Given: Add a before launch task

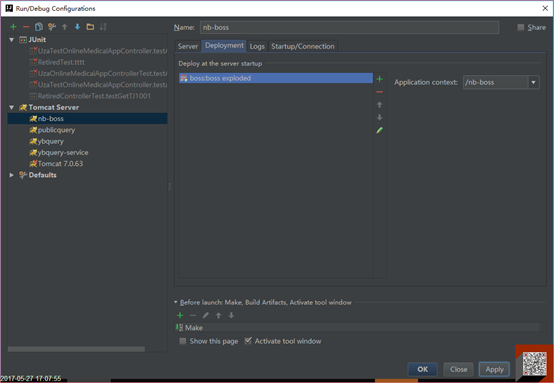Looking at the screenshot, I should click(x=180, y=315).
